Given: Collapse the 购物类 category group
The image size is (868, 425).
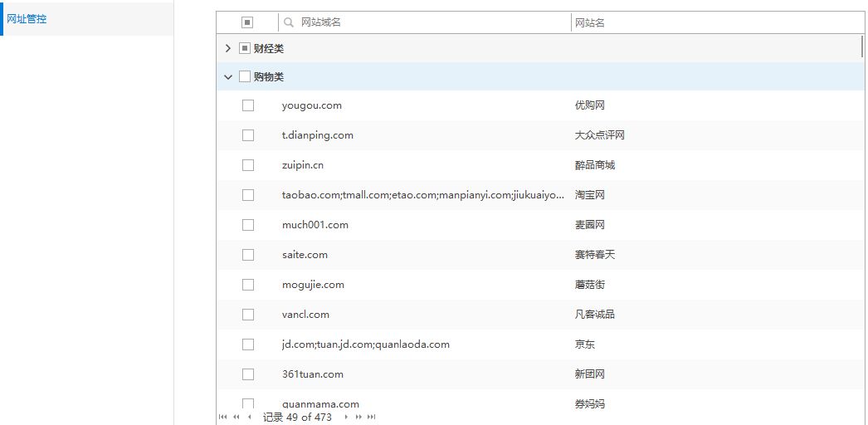Looking at the screenshot, I should pyautogui.click(x=227, y=77).
